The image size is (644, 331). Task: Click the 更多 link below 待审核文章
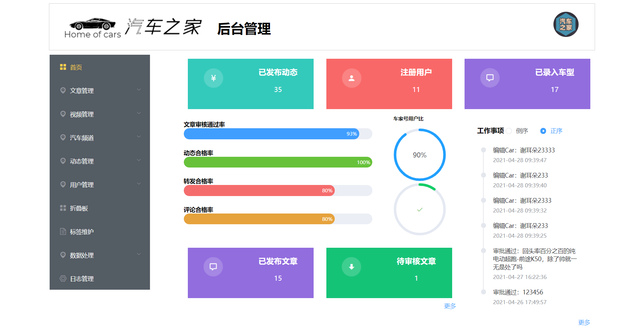[x=449, y=305]
